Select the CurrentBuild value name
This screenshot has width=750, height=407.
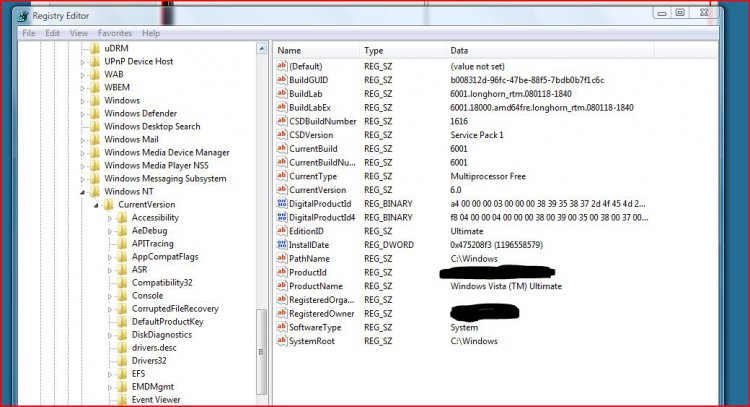pyautogui.click(x=313, y=148)
